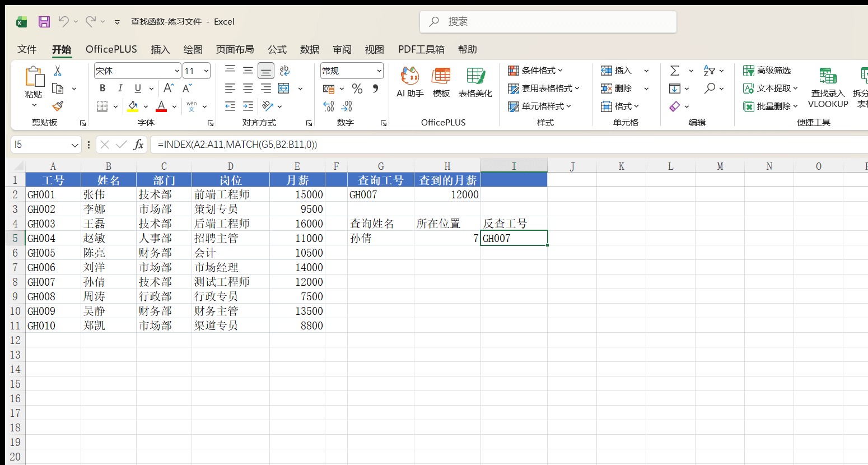Click Clear eraser icon
Image resolution: width=868 pixels, height=465 pixels.
675,106
